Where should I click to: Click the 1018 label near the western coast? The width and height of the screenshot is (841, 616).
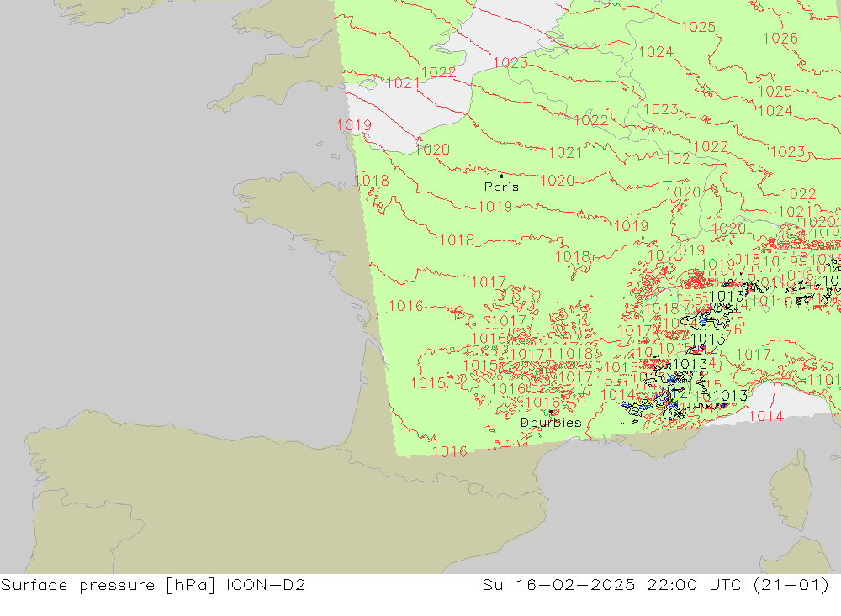coord(372,180)
